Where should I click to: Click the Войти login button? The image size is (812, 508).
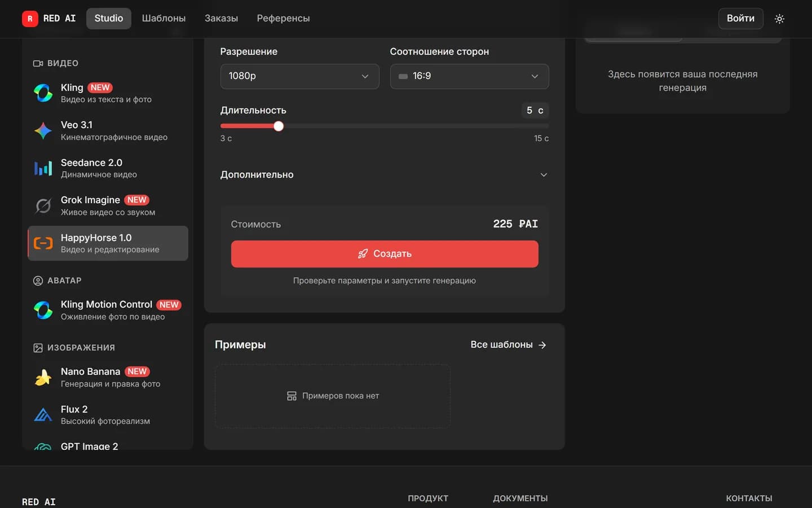coord(740,19)
